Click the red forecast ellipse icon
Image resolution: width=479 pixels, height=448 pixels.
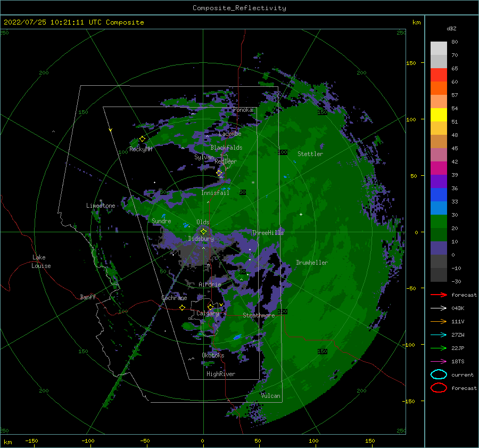(x=439, y=388)
